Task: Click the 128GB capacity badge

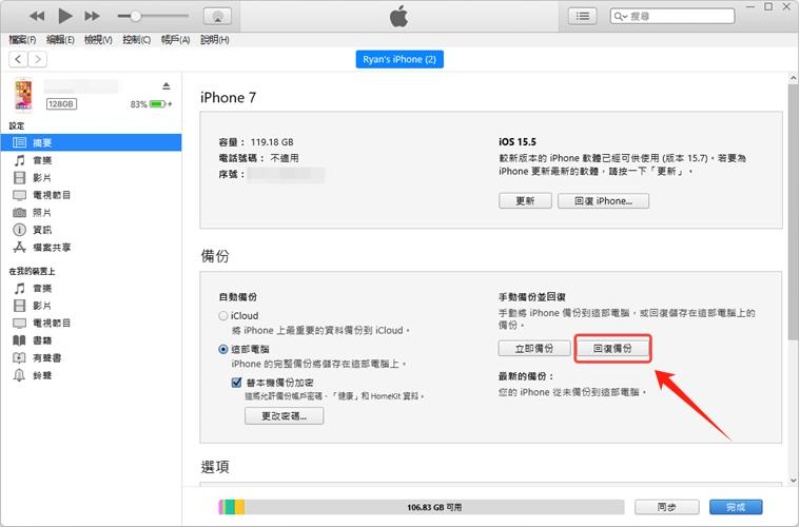Action: (61, 104)
